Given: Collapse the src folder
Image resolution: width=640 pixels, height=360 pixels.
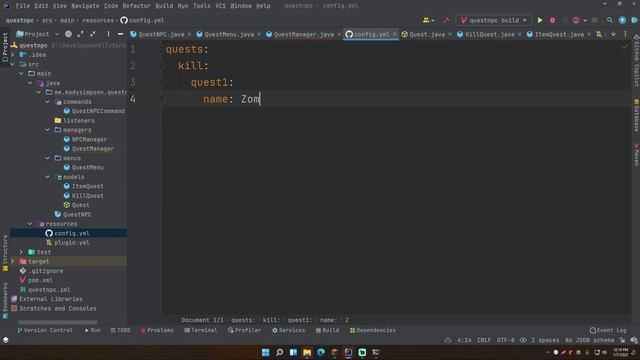Looking at the screenshot, I should [13, 64].
